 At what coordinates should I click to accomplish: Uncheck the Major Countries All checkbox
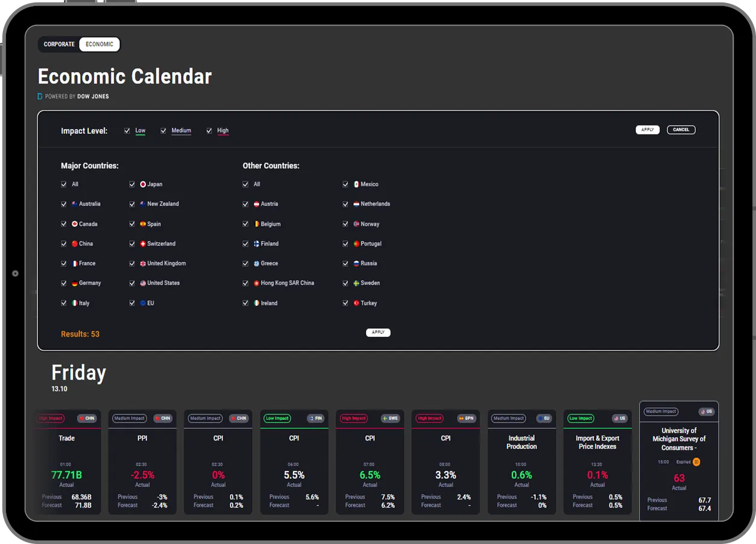pos(64,184)
